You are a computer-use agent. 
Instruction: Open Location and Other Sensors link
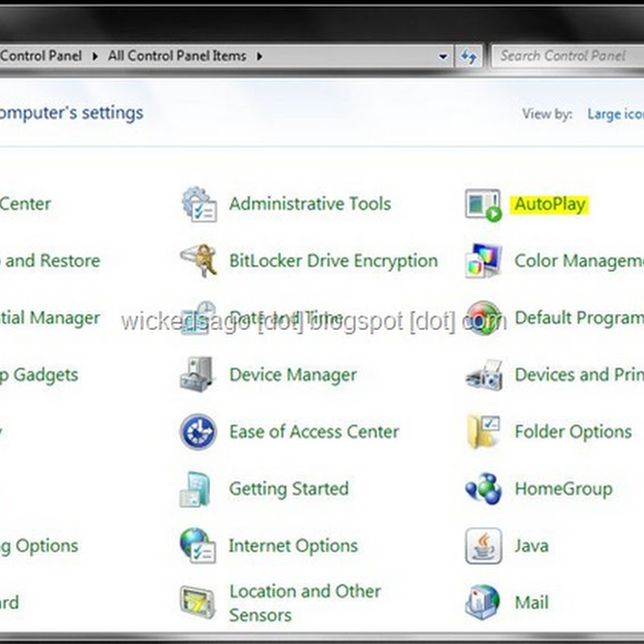coord(305,603)
